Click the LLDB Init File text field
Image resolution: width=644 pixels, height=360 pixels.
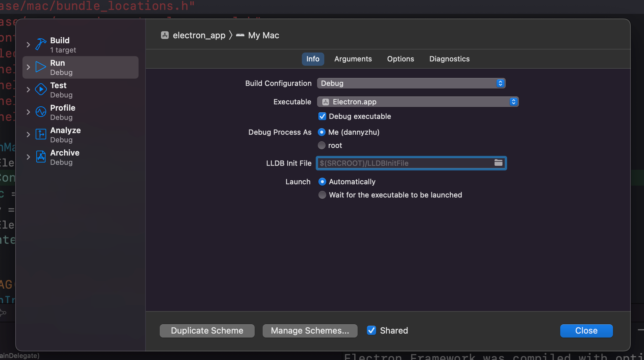point(411,163)
